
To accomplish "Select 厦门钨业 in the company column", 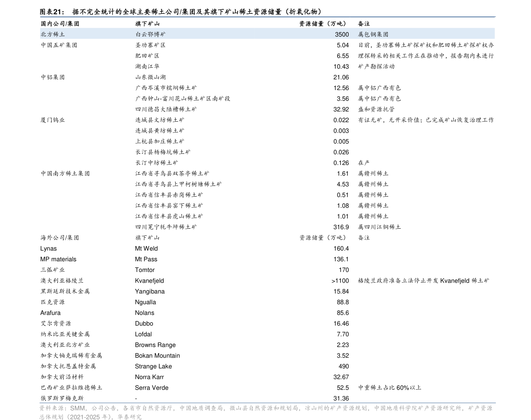I will 53,120.
